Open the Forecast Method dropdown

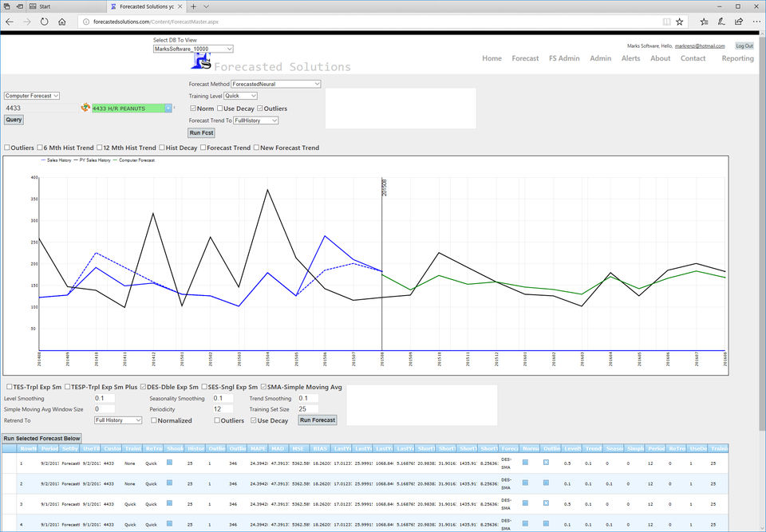click(276, 84)
